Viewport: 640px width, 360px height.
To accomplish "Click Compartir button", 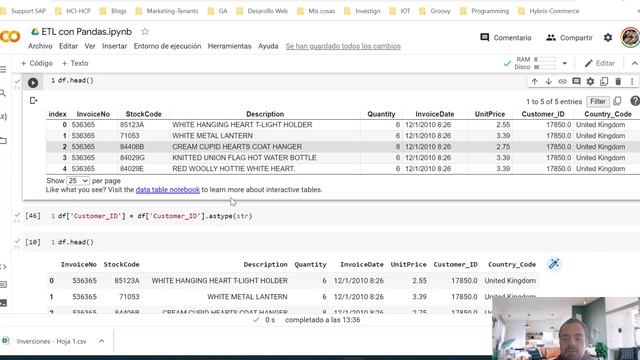I will point(569,38).
